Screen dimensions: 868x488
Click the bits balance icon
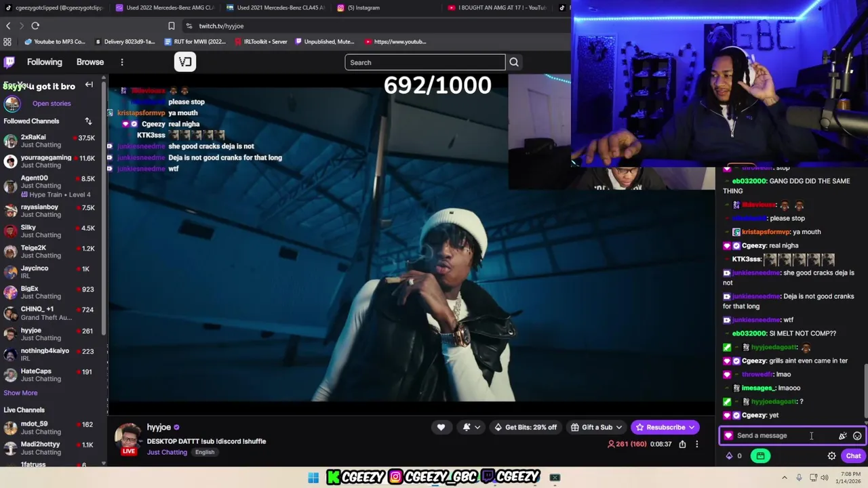tap(730, 456)
